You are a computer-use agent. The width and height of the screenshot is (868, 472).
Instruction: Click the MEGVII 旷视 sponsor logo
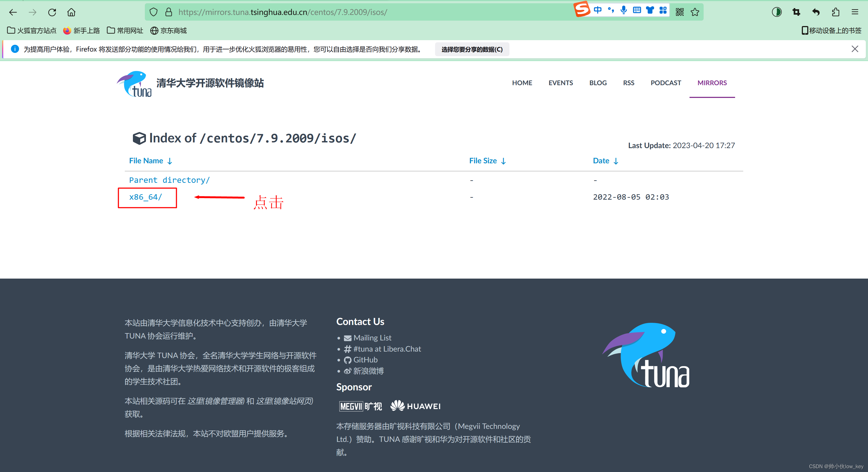tap(360, 406)
